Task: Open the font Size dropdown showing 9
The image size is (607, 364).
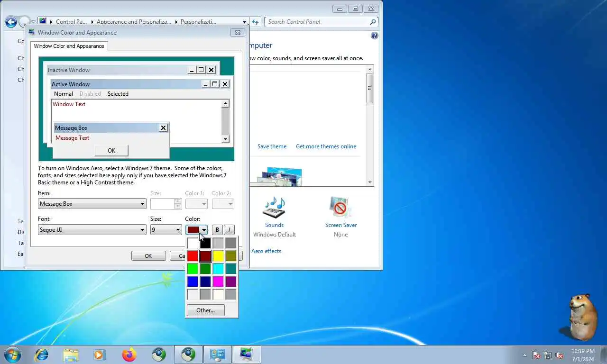Action: coord(166,230)
